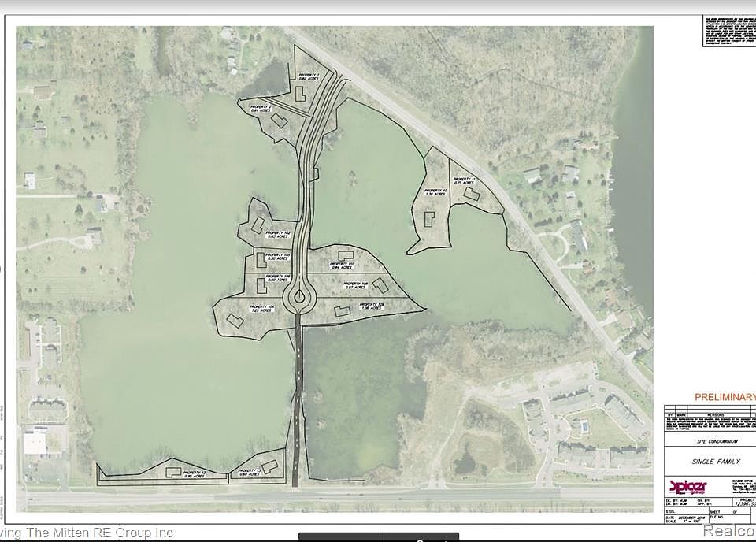756x542 pixels.
Task: Click the Property 104 lot label
Action: [261, 308]
